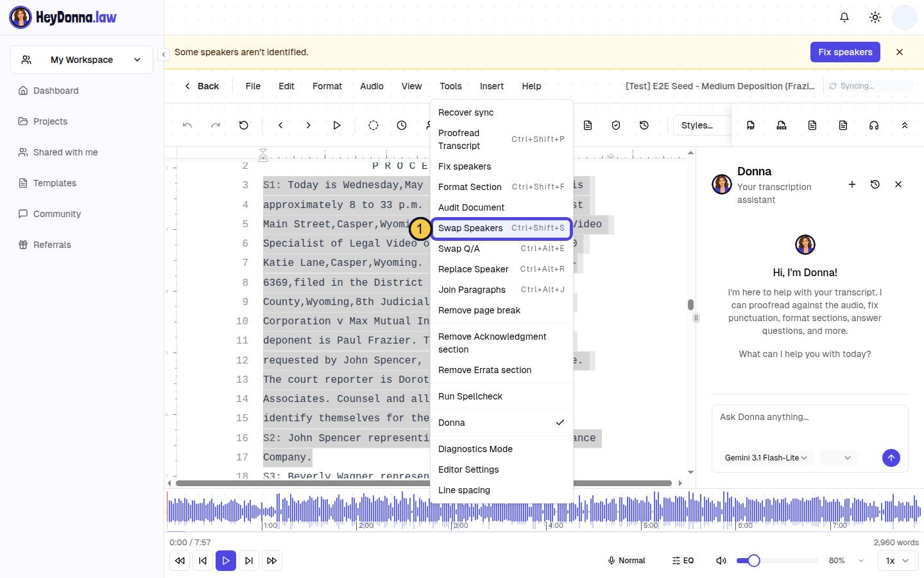Toggle Donna assistant menu item
The width and height of the screenshot is (924, 578).
[501, 423]
